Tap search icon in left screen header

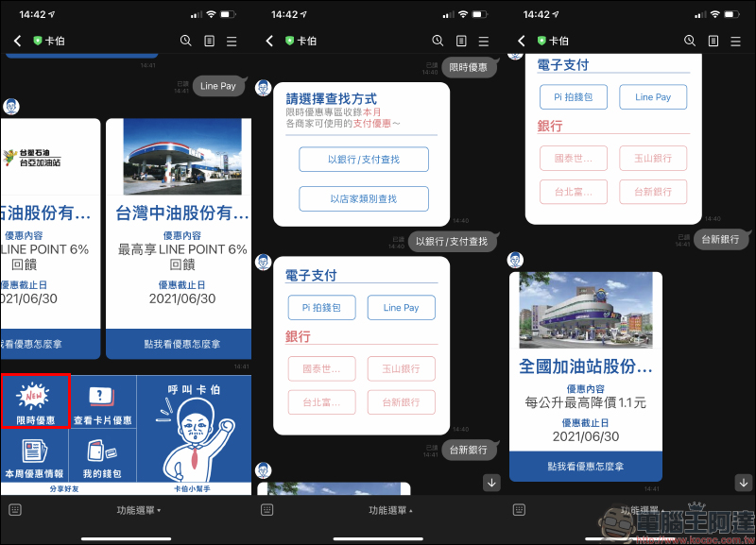185,41
